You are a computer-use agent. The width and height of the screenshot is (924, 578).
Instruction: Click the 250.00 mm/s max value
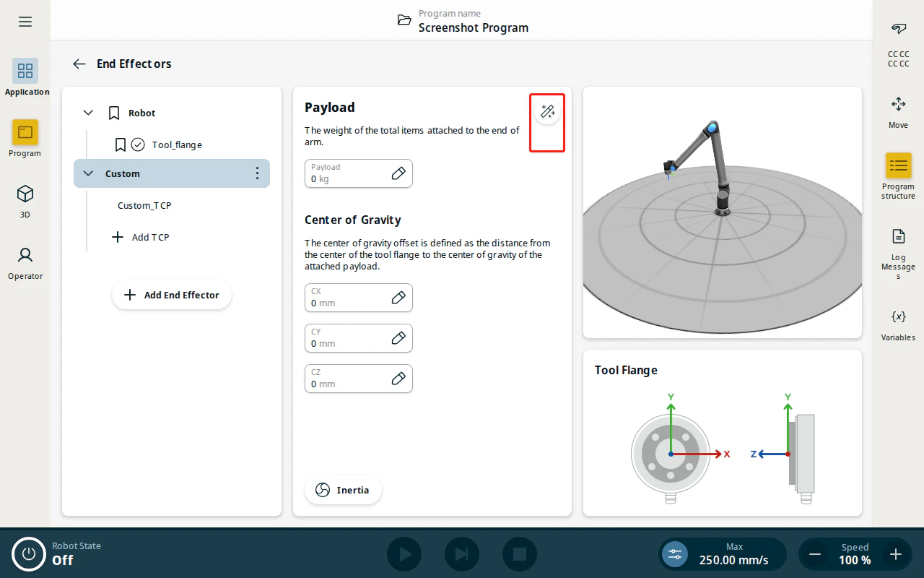pyautogui.click(x=733, y=560)
